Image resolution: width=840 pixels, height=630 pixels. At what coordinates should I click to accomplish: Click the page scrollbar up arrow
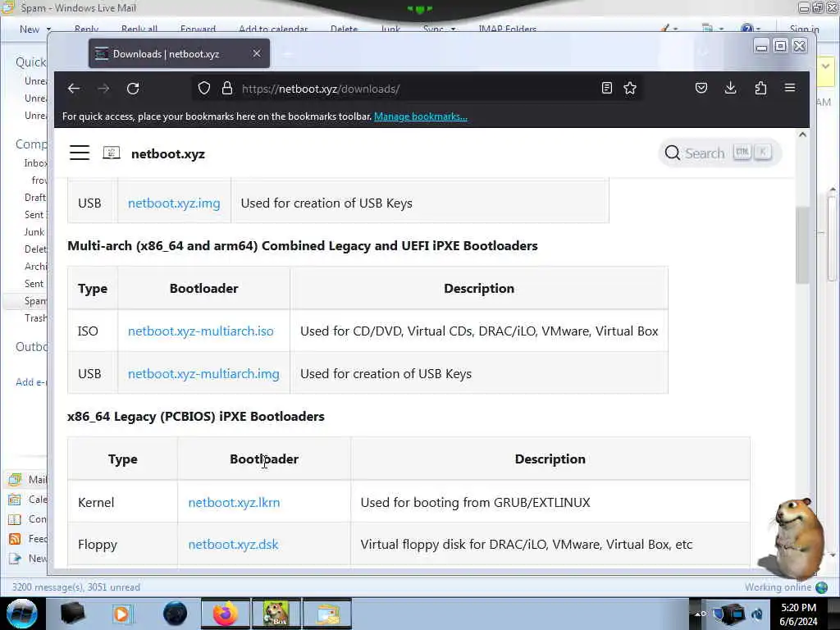tap(802, 135)
